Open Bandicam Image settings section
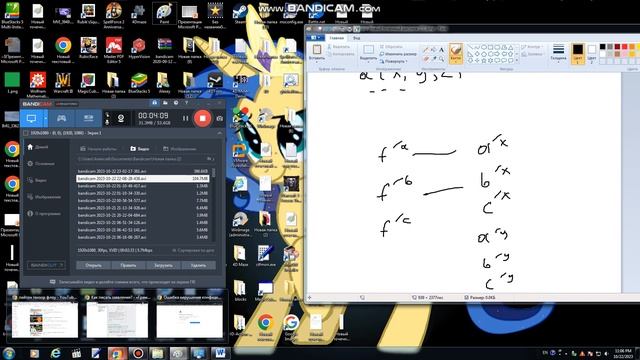 [44, 197]
